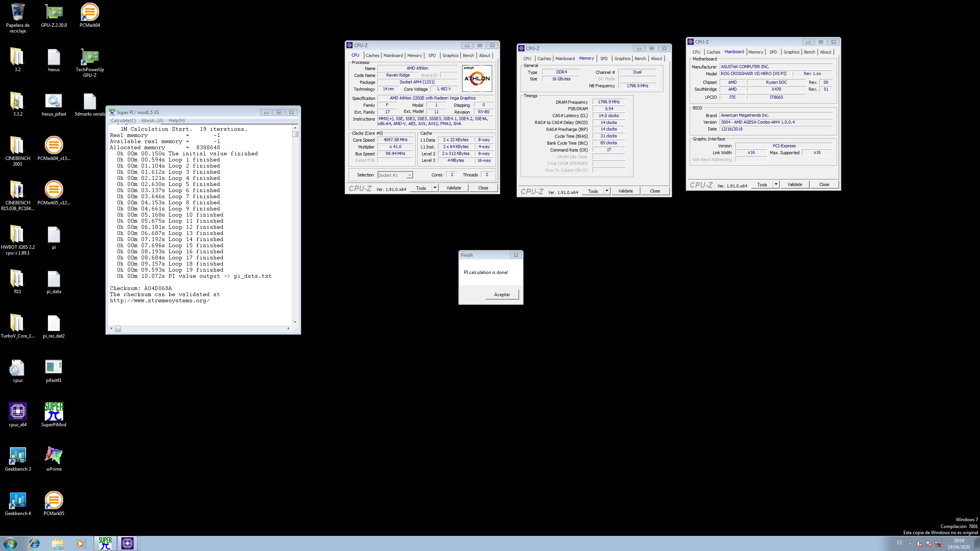This screenshot has width=980, height=551.
Task: Expand Tools dropdown arrow in Memory CPU-Z window
Action: [x=607, y=191]
